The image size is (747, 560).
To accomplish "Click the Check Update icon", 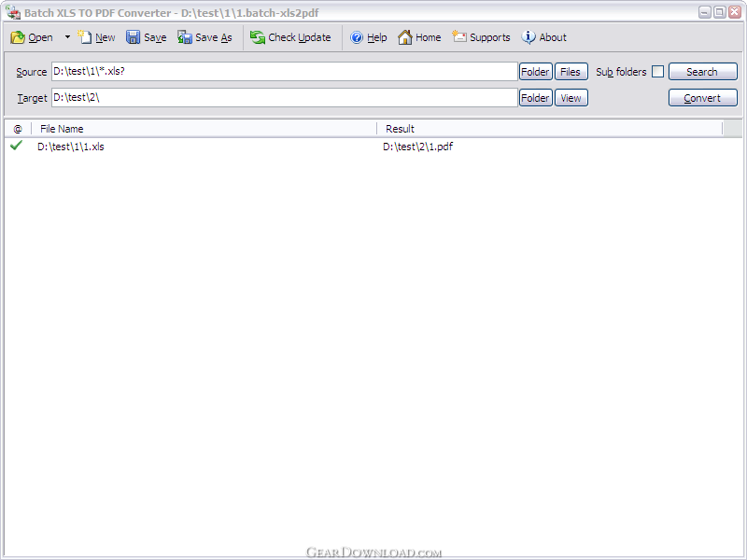I will pyautogui.click(x=258, y=37).
